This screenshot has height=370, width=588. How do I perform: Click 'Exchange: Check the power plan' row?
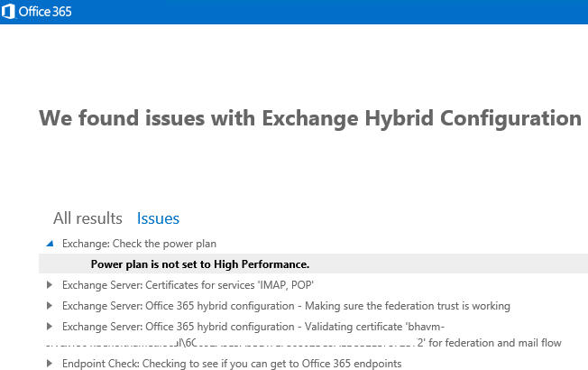pos(139,244)
